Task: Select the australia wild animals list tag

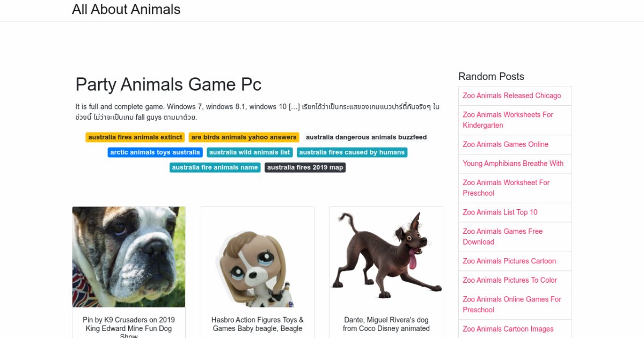Action: 250,152
